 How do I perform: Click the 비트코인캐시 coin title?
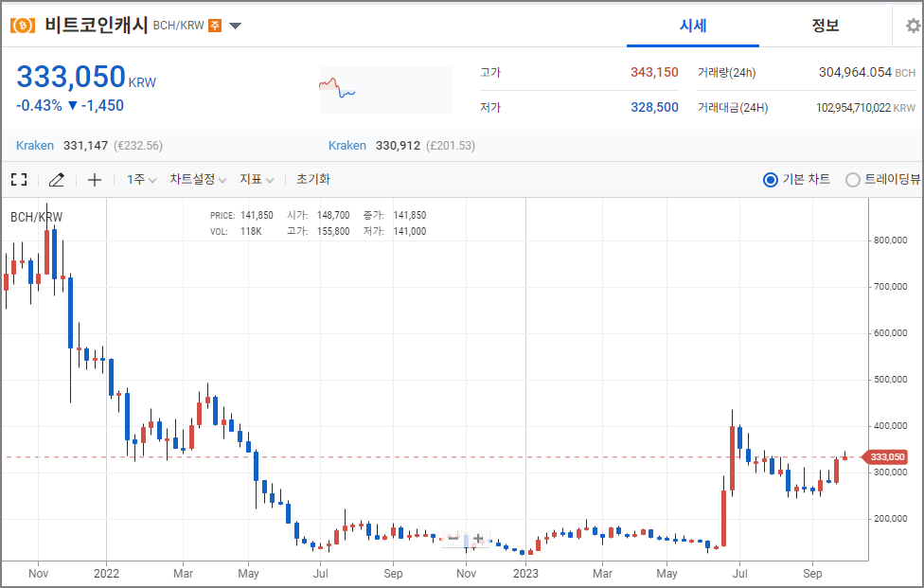96,26
